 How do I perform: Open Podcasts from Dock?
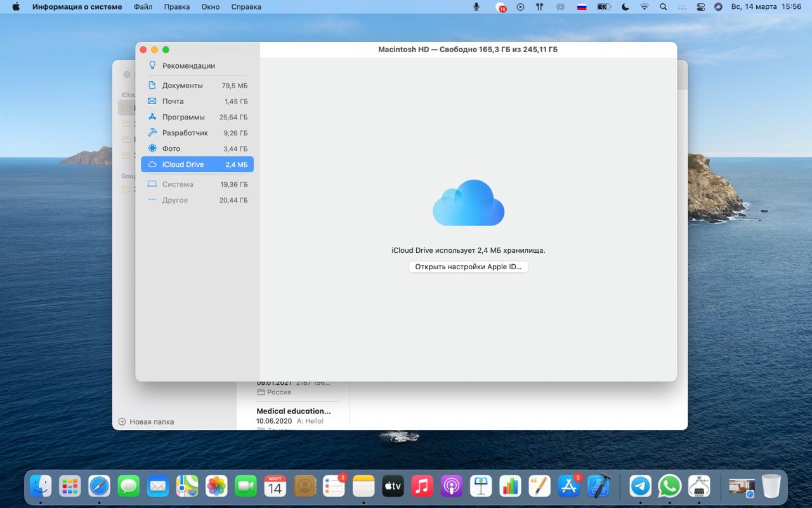452,486
